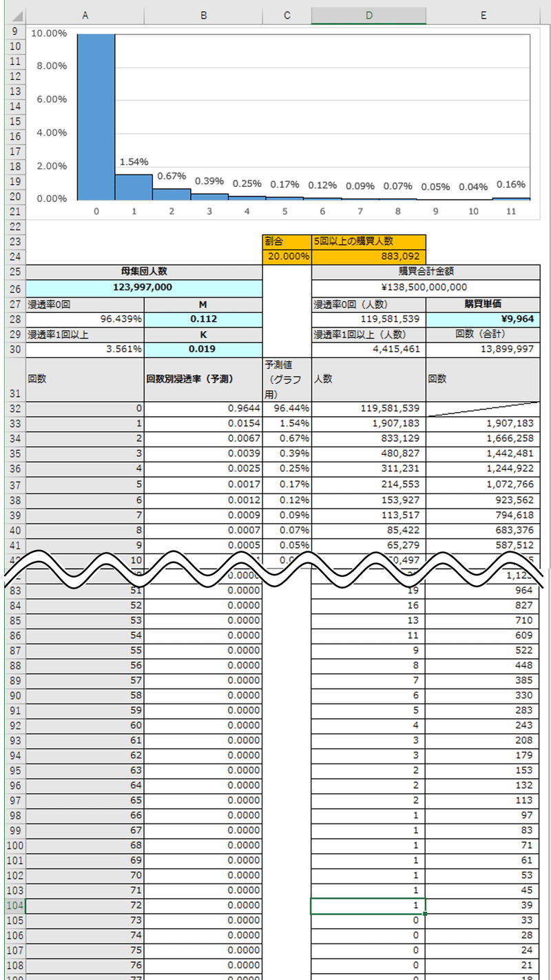Select the 96.44% cell in column C

(287, 409)
